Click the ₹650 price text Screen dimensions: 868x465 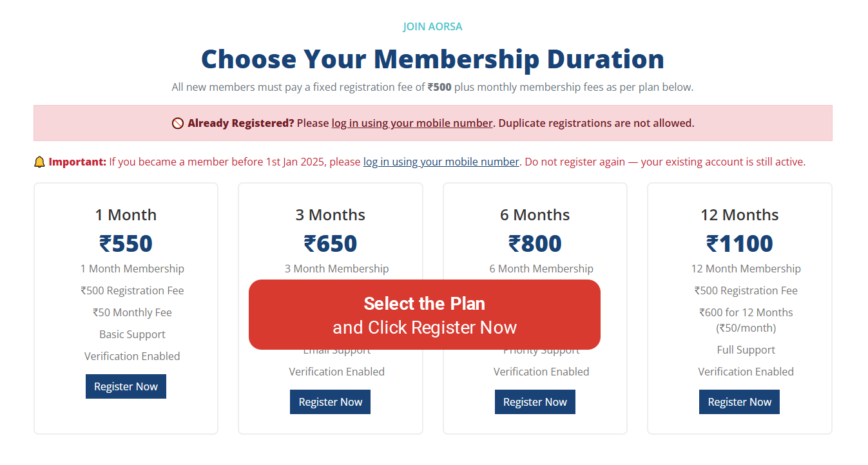(x=330, y=244)
